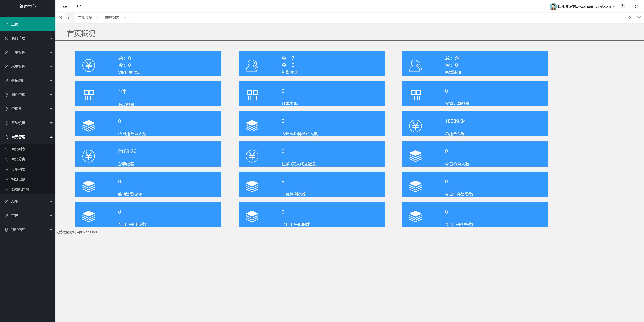Close the 商品分类 tab
644x322 pixels.
[x=97, y=18]
